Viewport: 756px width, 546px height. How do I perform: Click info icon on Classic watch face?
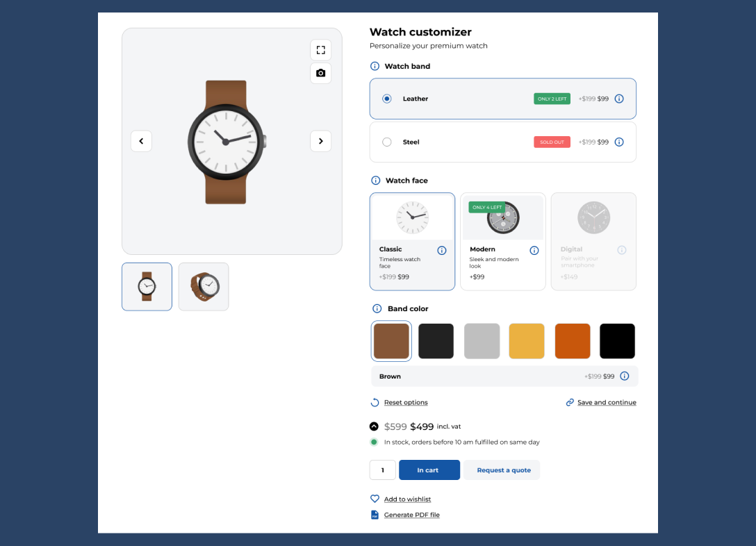[x=442, y=250]
